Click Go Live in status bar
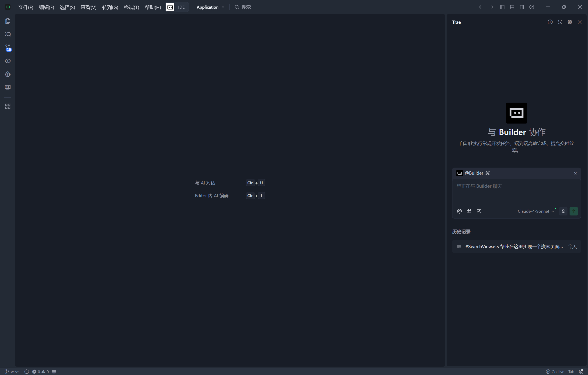The width and height of the screenshot is (588, 375). click(x=555, y=372)
